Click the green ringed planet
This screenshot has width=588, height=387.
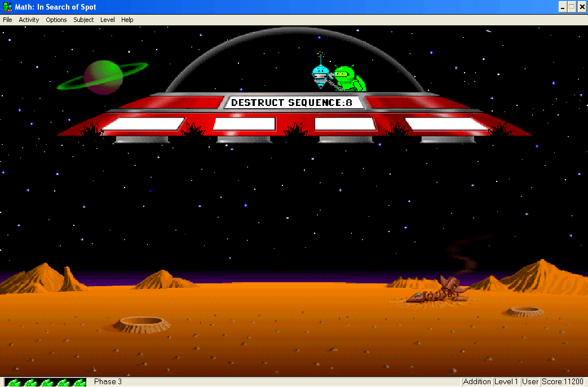click(x=103, y=77)
